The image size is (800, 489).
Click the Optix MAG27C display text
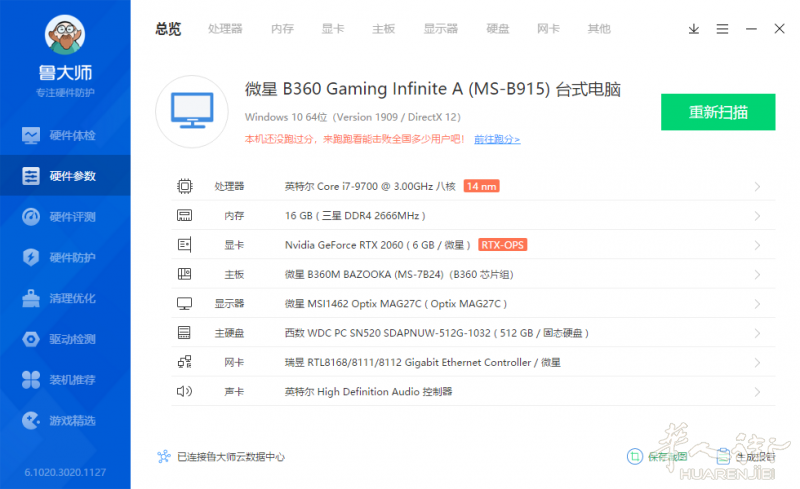[x=395, y=304]
